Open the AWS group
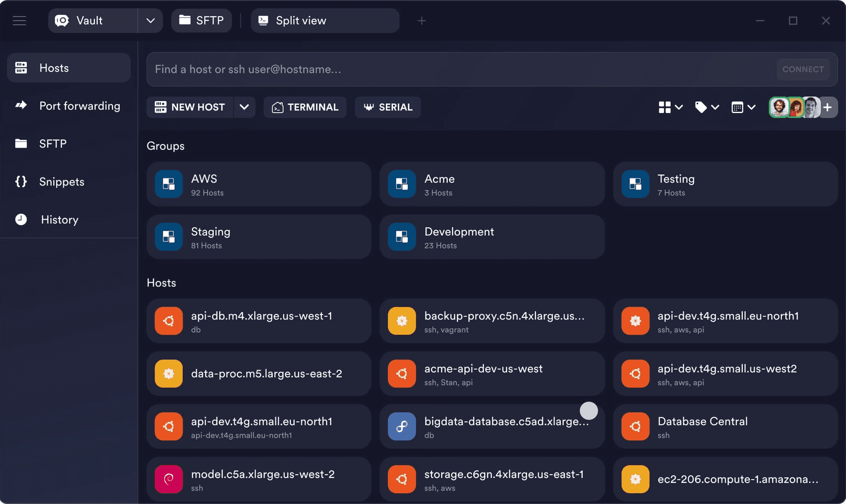 [259, 184]
